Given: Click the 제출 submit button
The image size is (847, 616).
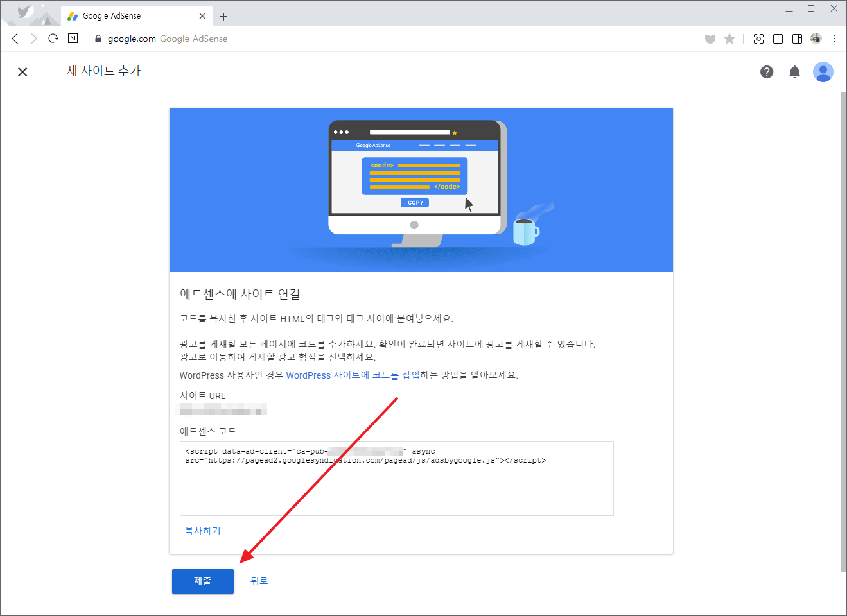Looking at the screenshot, I should pos(203,581).
